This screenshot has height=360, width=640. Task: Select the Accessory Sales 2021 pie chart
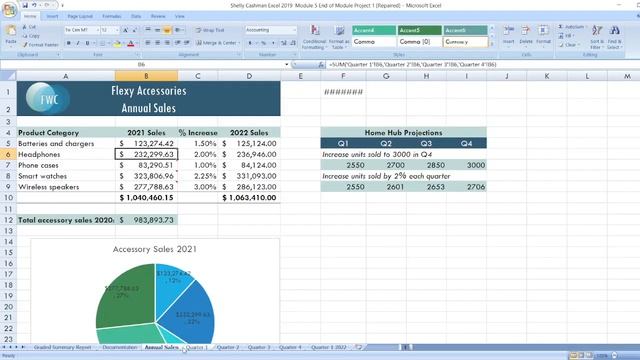(x=155, y=291)
